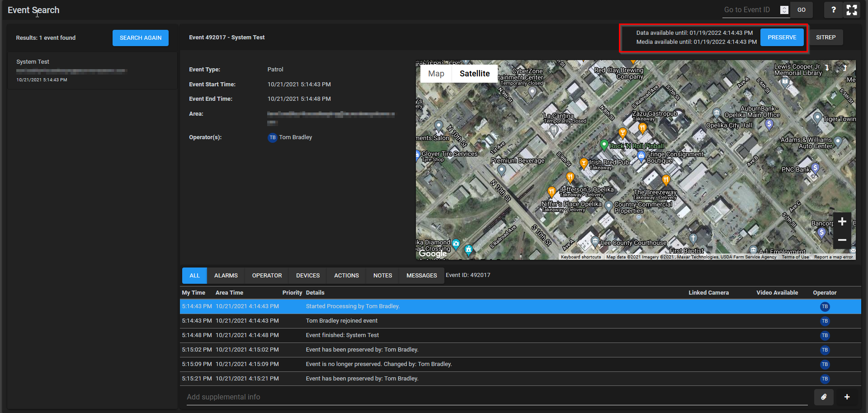
Task: Click the Search Again button
Action: click(140, 38)
